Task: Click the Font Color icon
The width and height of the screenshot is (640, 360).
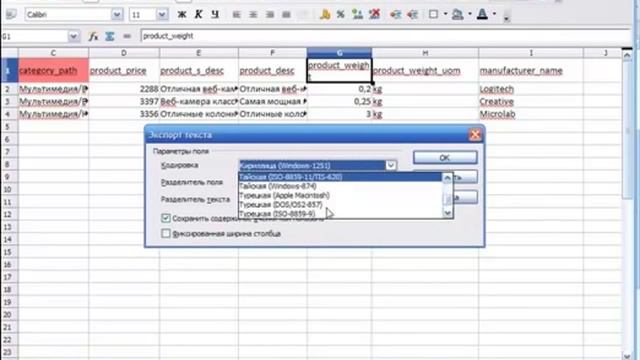Action: pyautogui.click(x=482, y=15)
